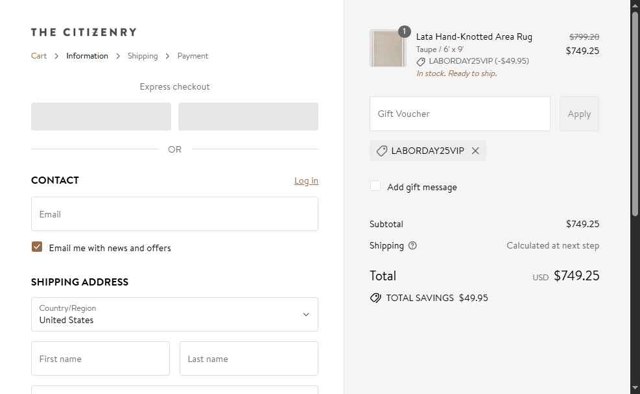
Task: Click the 'Express checkout' heading
Action: coord(175,87)
